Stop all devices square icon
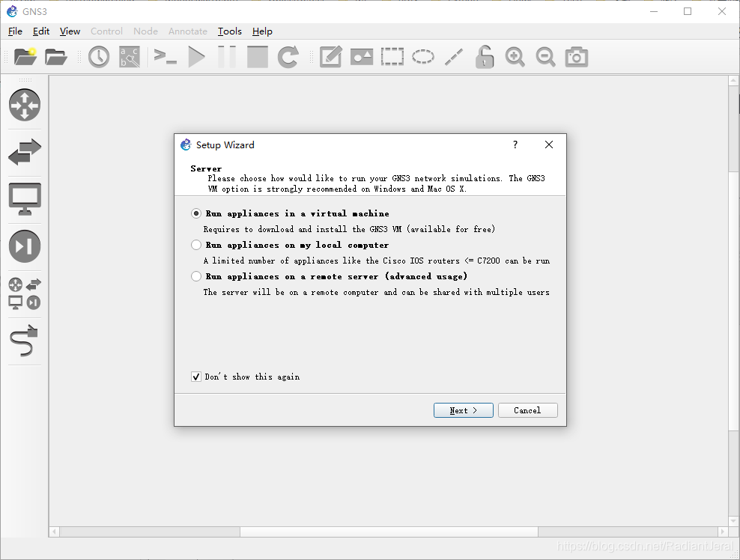Image resolution: width=740 pixels, height=560 pixels. (258, 57)
